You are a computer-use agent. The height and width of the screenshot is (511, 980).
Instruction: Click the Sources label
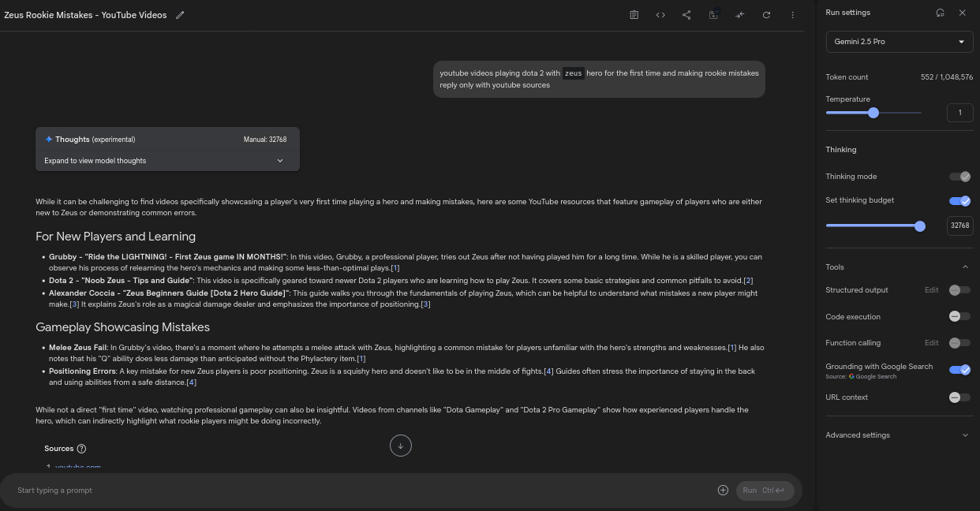58,449
